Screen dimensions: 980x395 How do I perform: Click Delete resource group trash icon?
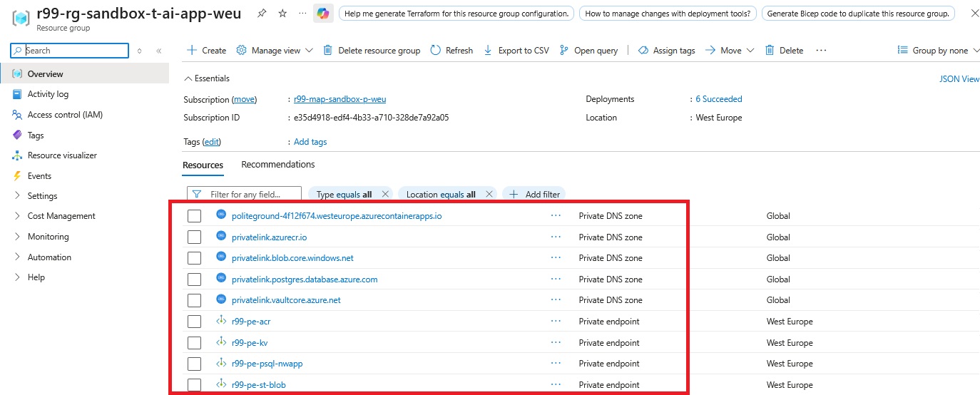pos(328,51)
